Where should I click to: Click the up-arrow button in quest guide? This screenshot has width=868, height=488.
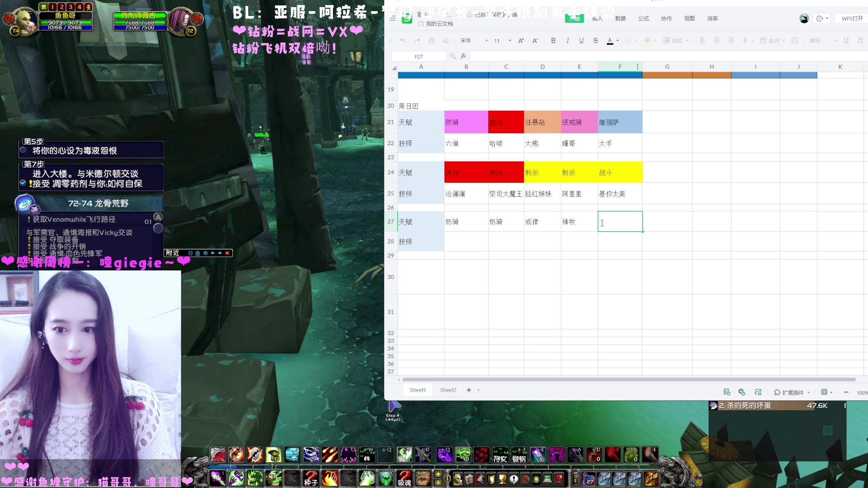coord(158,217)
